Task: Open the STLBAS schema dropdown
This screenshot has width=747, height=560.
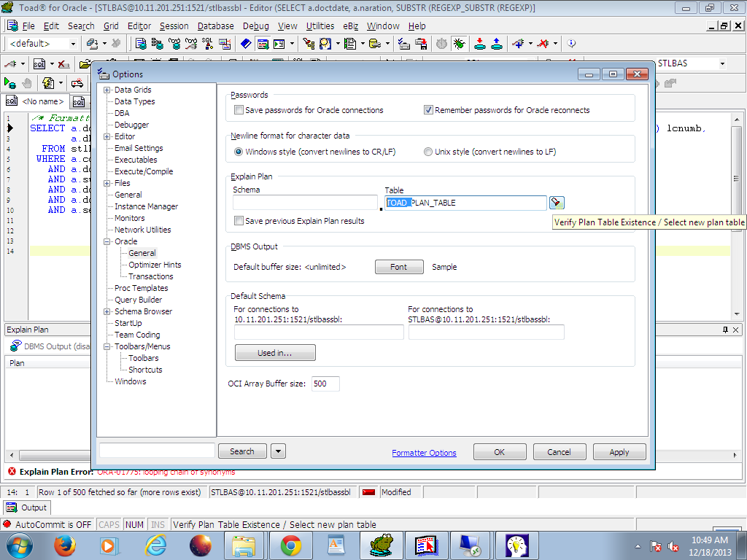Action: pyautogui.click(x=722, y=64)
